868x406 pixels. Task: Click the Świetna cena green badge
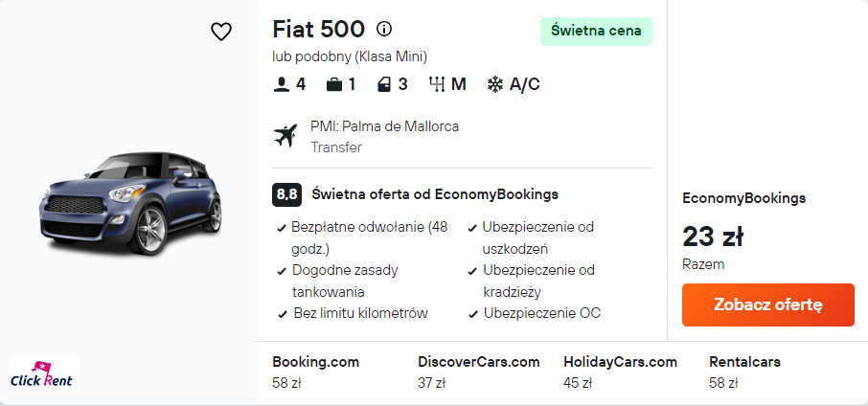(596, 31)
